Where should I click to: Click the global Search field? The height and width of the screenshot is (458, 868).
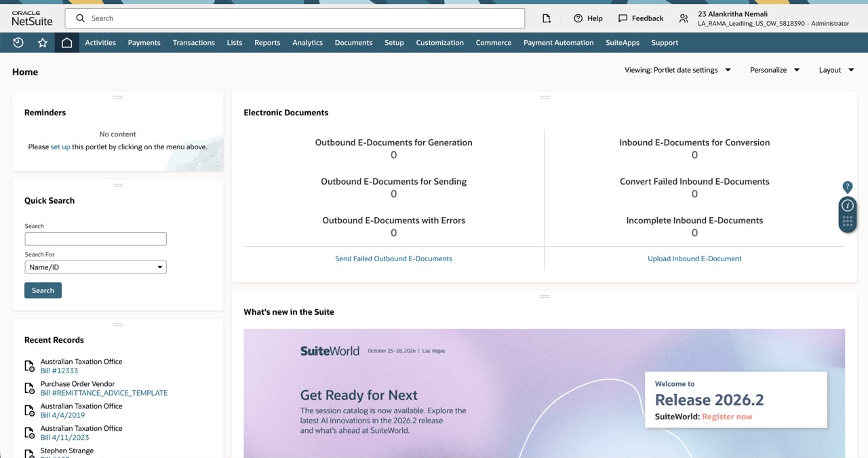(x=295, y=18)
